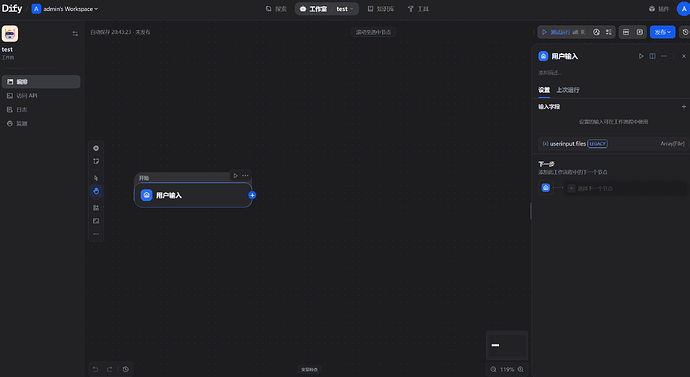The image size is (690, 377).
Task: Open change history icon at bottom left
Action: click(126, 370)
